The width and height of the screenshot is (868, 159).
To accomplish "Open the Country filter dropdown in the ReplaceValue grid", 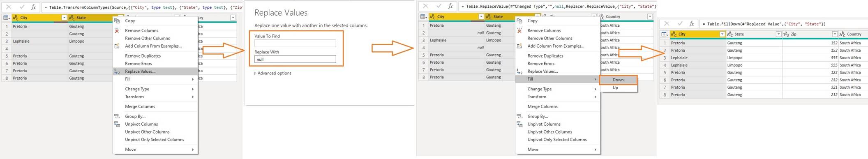I will [650, 16].
